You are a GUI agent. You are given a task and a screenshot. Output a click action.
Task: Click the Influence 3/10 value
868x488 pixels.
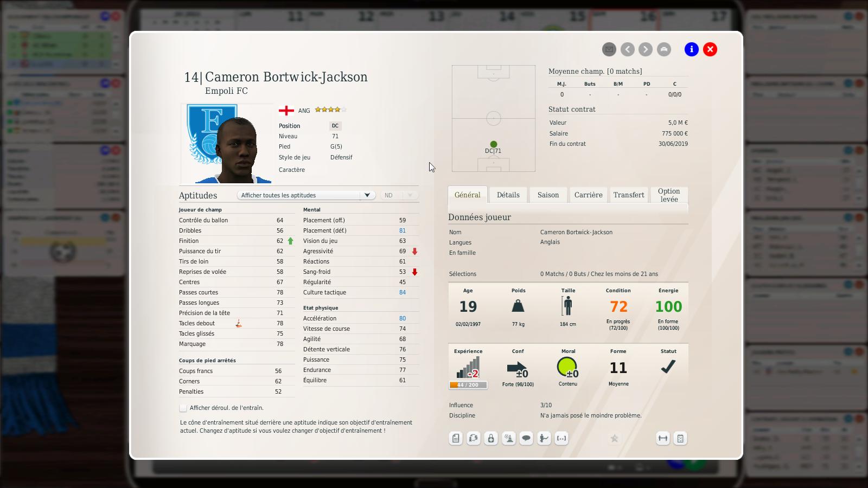(x=546, y=405)
